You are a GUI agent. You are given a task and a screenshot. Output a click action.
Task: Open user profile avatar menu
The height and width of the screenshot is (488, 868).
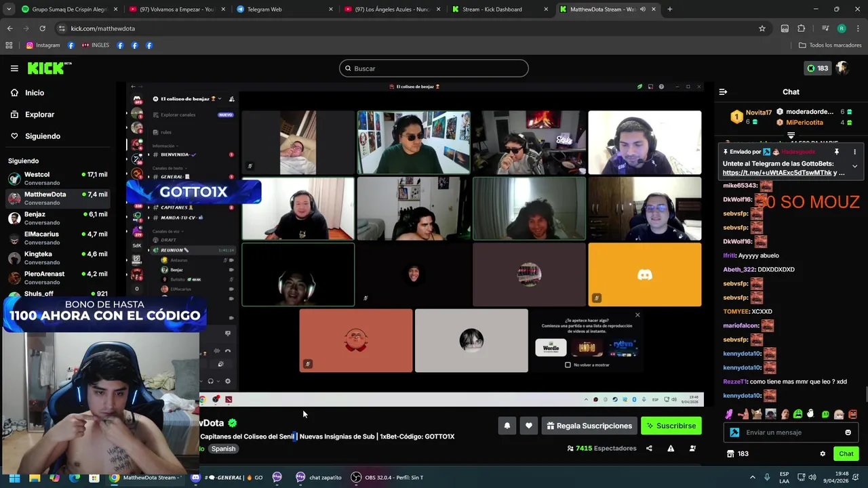tap(842, 68)
